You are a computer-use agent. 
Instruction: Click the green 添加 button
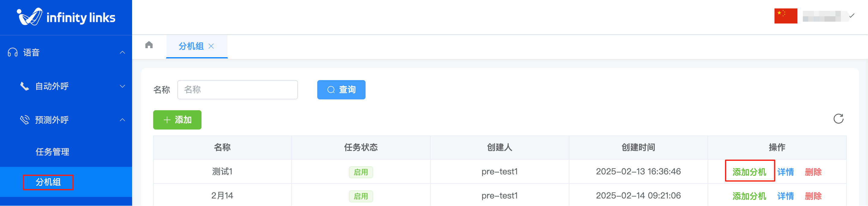[x=177, y=120]
